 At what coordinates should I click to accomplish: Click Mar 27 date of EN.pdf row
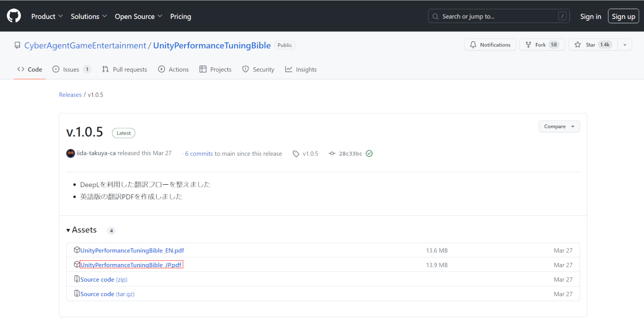click(x=563, y=250)
